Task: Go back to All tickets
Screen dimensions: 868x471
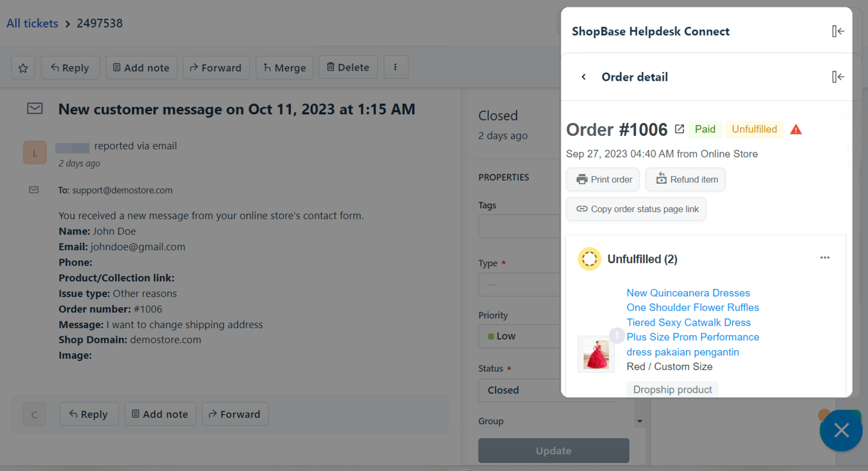Action: point(32,23)
